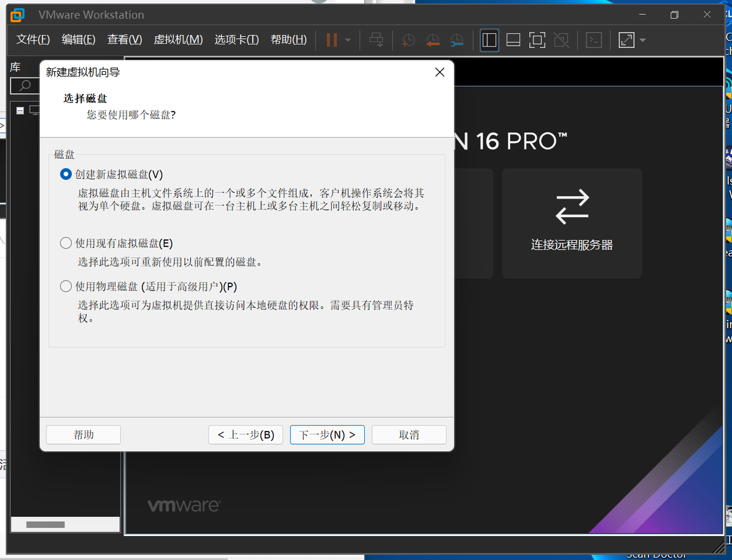Click the console view toolbar icon
Screen dimensions: 732x560
pyautogui.click(x=594, y=40)
